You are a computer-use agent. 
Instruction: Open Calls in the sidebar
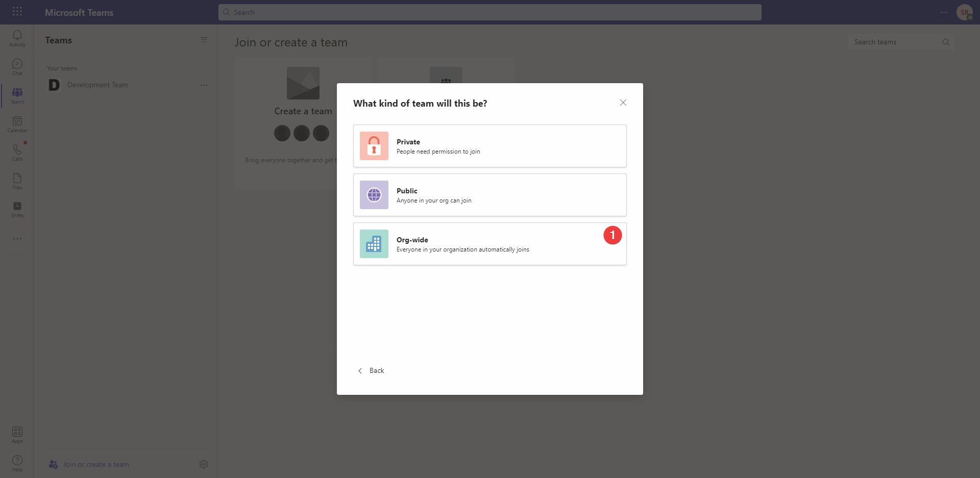(x=17, y=153)
